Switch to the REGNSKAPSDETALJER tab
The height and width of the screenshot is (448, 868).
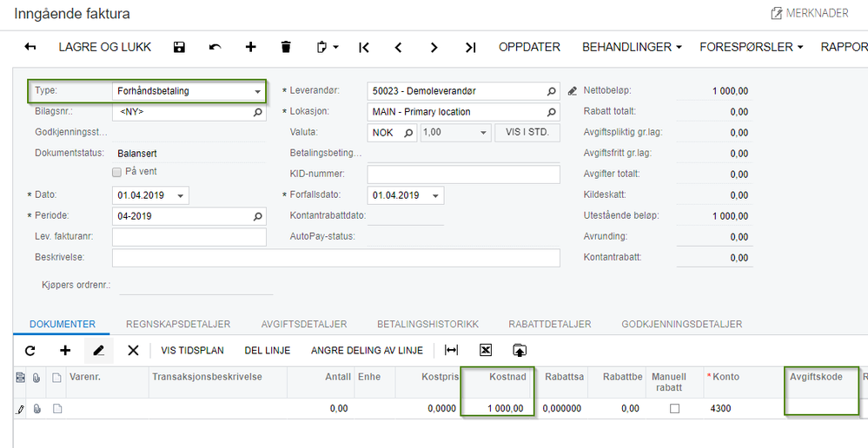click(x=178, y=324)
